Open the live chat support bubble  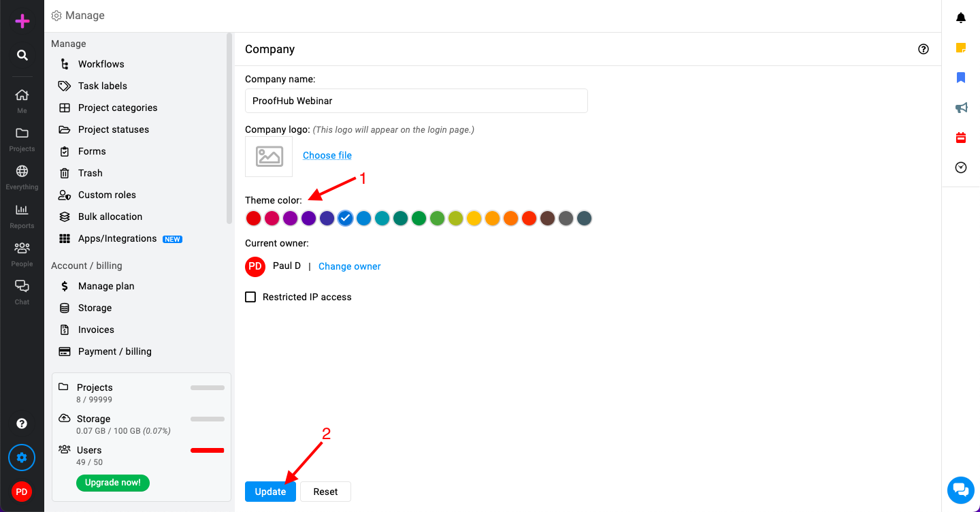[x=960, y=490]
